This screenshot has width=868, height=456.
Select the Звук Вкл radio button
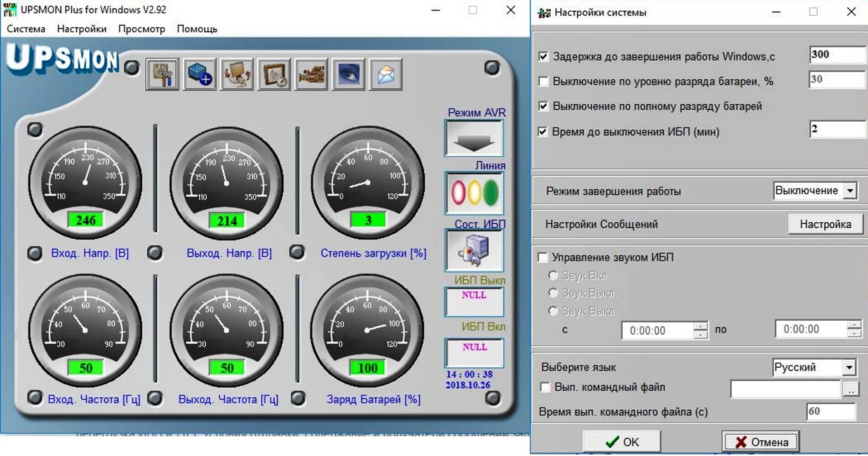[x=553, y=276]
